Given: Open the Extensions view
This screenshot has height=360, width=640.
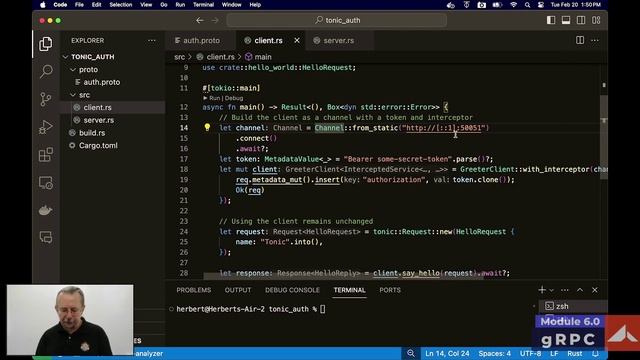Looking at the screenshot, I should pyautogui.click(x=46, y=155).
